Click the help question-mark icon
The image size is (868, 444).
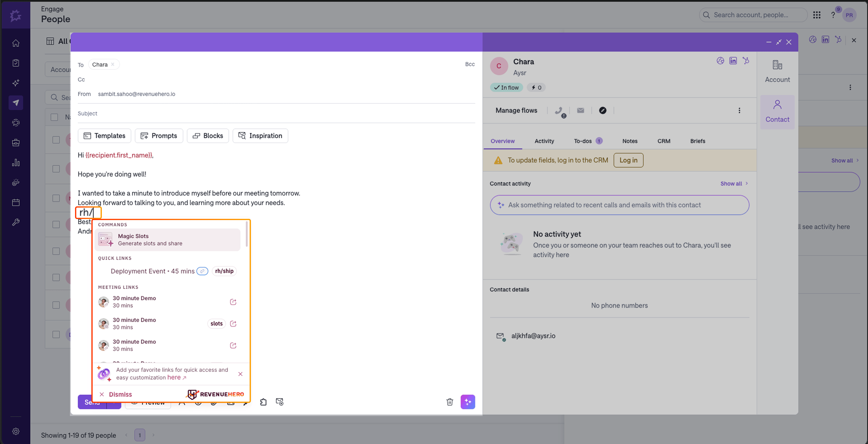click(x=833, y=15)
